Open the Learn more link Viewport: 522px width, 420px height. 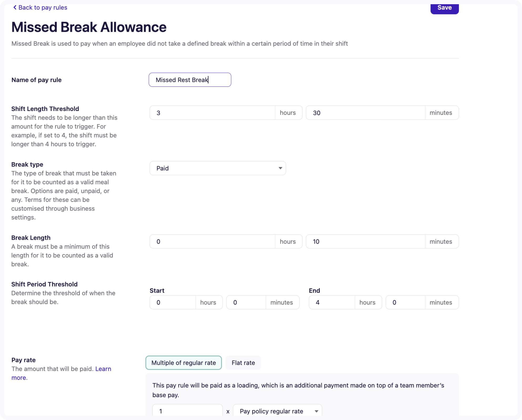coord(103,369)
